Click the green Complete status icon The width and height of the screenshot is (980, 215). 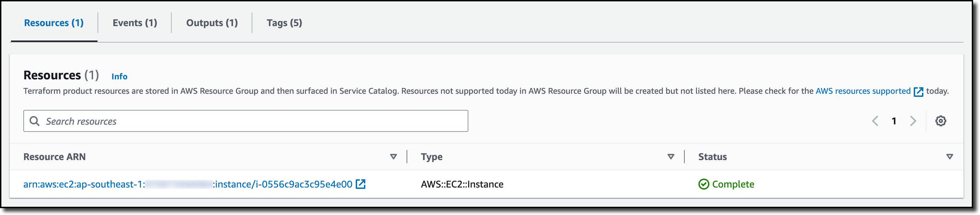pyautogui.click(x=704, y=184)
